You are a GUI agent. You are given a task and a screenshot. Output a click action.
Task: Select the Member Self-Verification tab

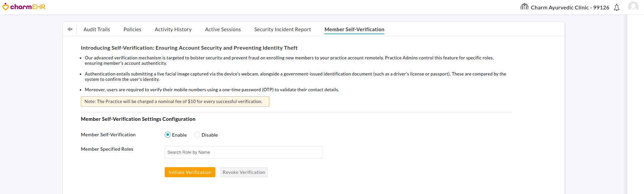point(354,29)
